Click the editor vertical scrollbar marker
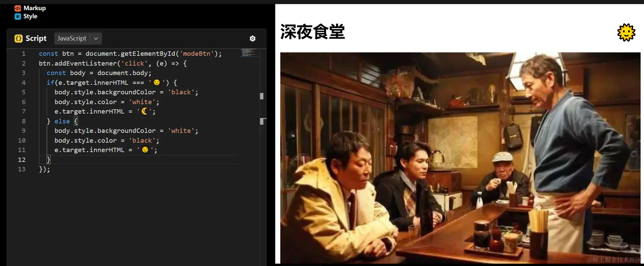The image size is (644, 266). [x=262, y=96]
